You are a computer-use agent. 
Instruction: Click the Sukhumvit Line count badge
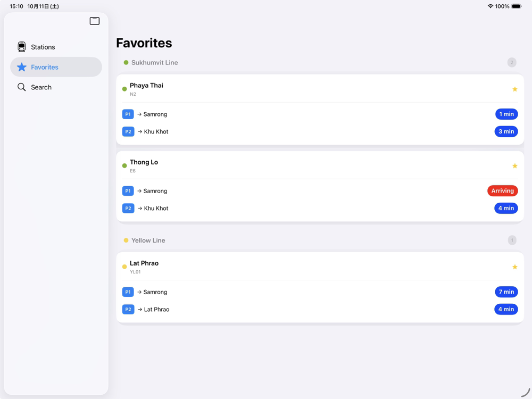(x=512, y=63)
